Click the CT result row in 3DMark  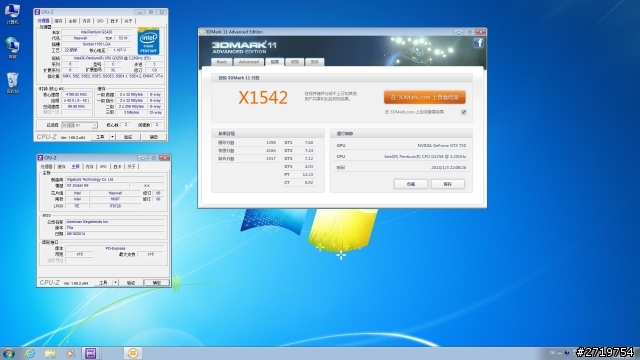(x=299, y=182)
